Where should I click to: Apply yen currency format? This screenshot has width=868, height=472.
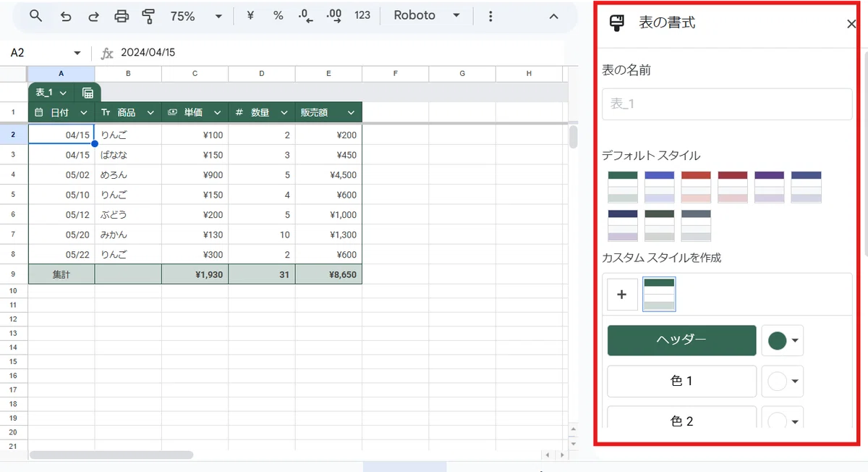(250, 16)
